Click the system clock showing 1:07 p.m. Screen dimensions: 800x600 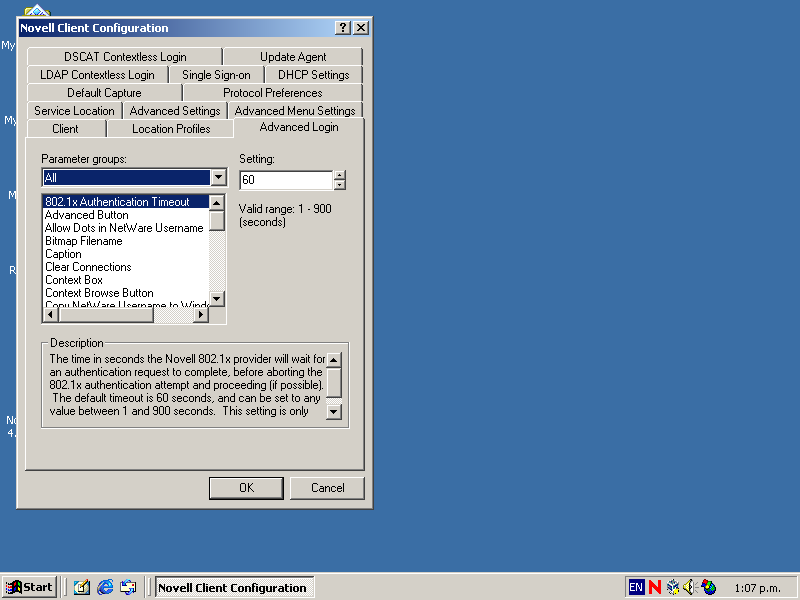(x=758, y=588)
